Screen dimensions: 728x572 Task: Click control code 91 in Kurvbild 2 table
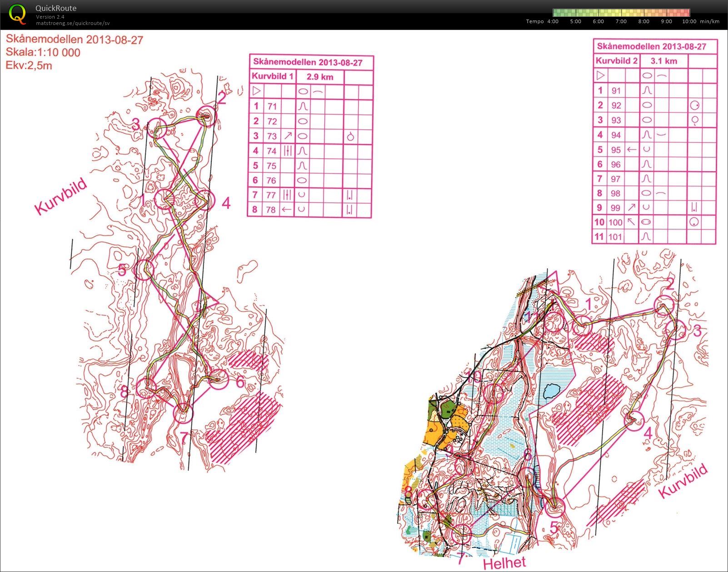[x=616, y=90]
